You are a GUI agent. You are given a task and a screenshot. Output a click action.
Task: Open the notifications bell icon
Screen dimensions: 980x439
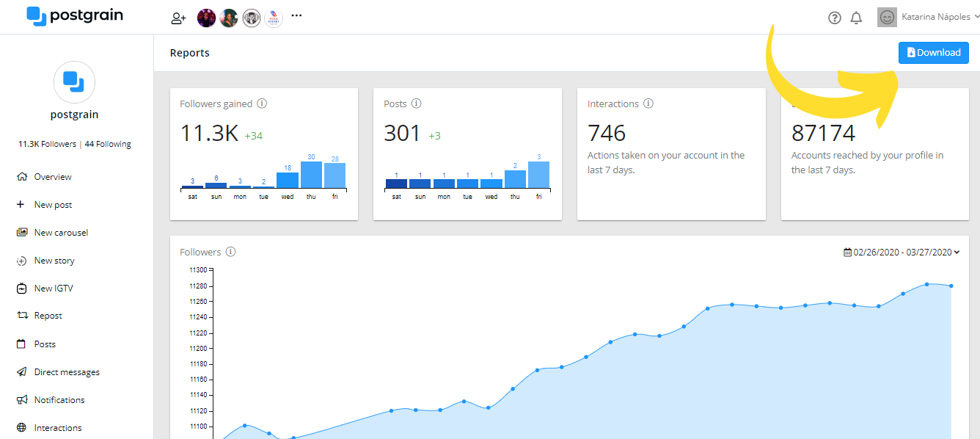[856, 18]
